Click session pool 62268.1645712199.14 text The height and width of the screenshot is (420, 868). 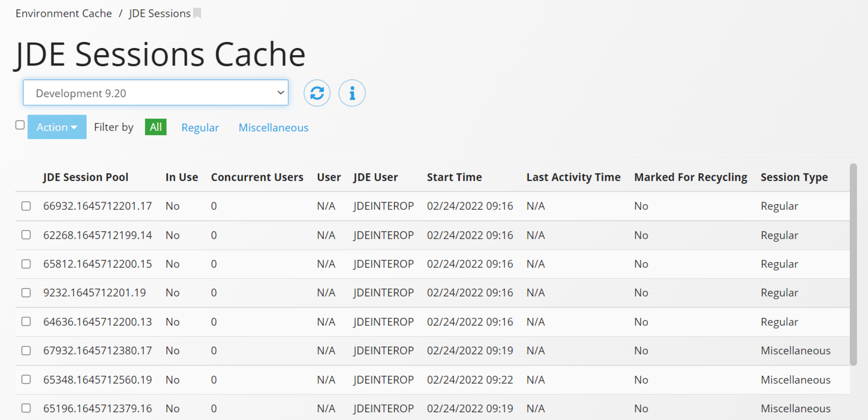pos(98,235)
